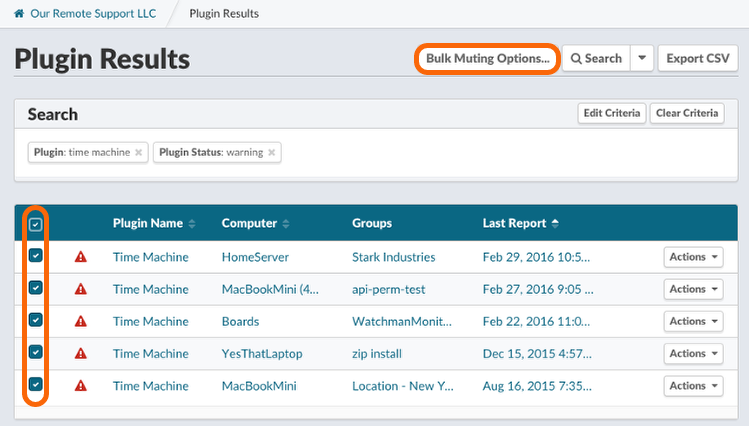The width and height of the screenshot is (749, 426).
Task: Go to Our Remote Support LLC breadcrumb
Action: click(93, 13)
